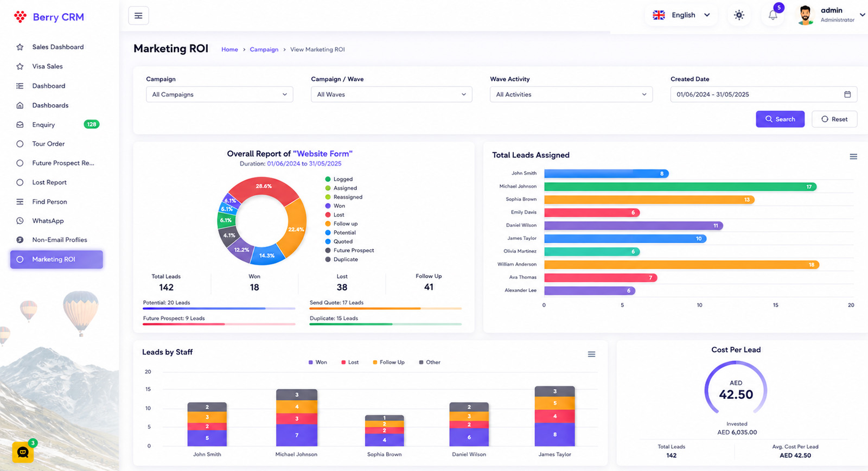Click the "View Marketing ROI" breadcrumb text
Image resolution: width=868 pixels, height=471 pixels.
coord(317,49)
